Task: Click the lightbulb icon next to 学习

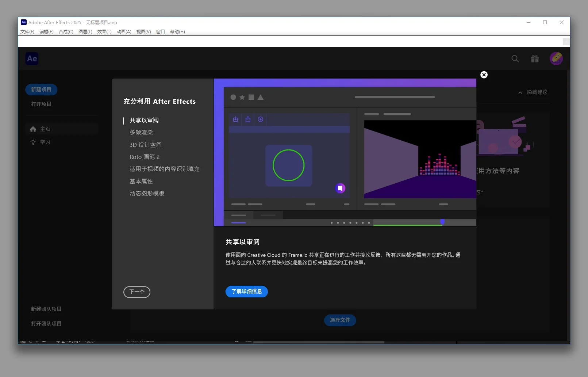Action: [33, 142]
